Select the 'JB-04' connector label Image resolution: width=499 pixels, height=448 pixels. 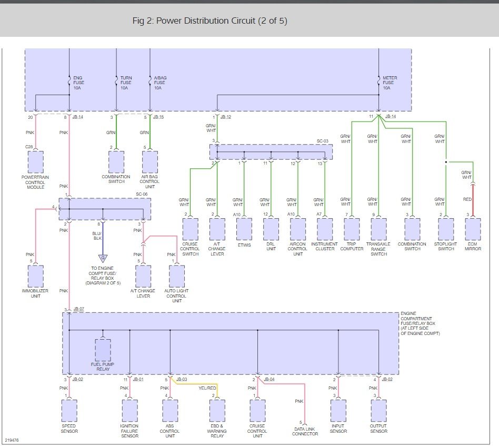[x=269, y=379]
